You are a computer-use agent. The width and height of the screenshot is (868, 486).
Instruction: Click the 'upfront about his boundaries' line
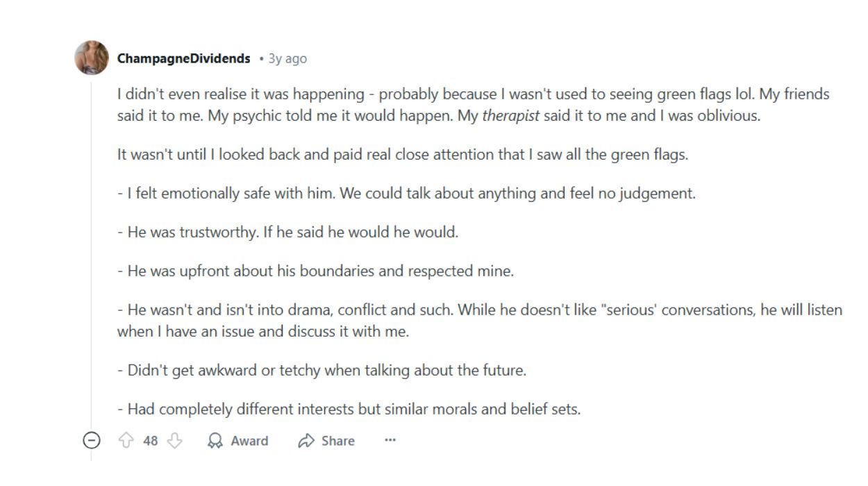(x=315, y=271)
